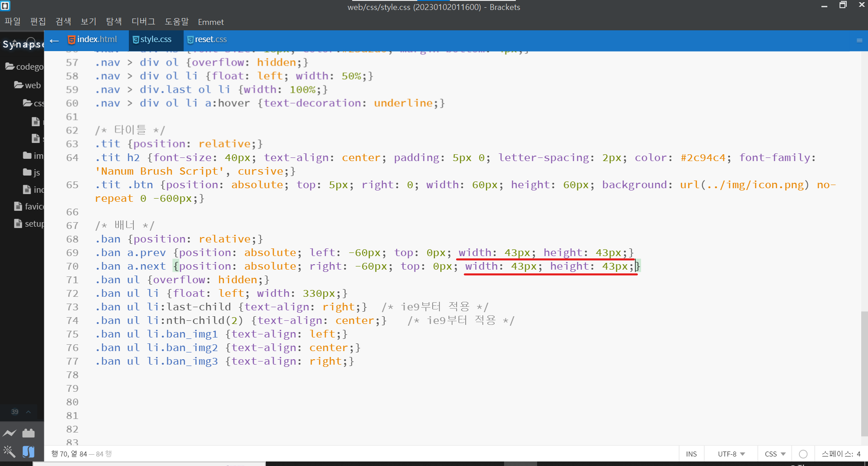
Task: Open the CSS language mode dropdown
Action: click(x=775, y=454)
